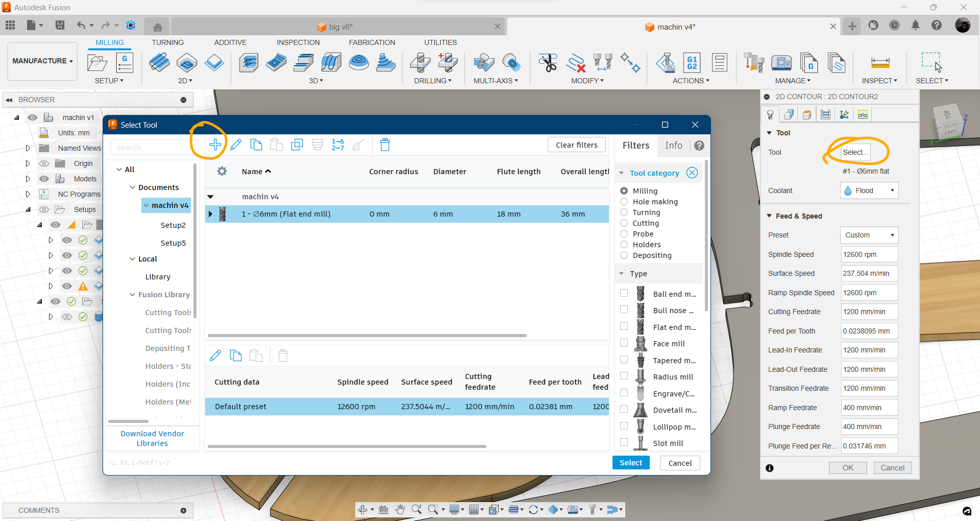Click the Filters panel vertical scrollbar
Image resolution: width=980 pixels, height=521 pixels.
pyautogui.click(x=706, y=236)
